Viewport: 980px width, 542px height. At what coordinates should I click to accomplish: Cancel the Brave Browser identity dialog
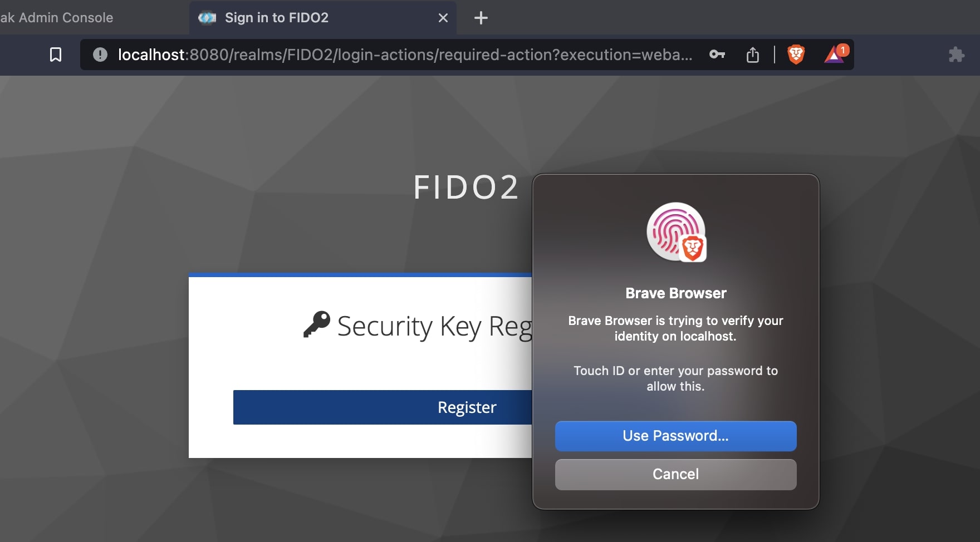(x=675, y=474)
